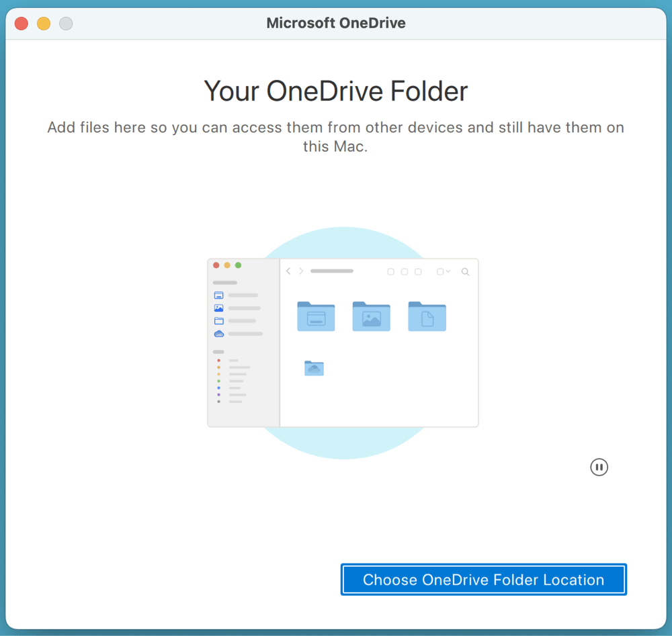Click the Documents folder with the page symbol
Screen dimensions: 672x636
(x=427, y=316)
